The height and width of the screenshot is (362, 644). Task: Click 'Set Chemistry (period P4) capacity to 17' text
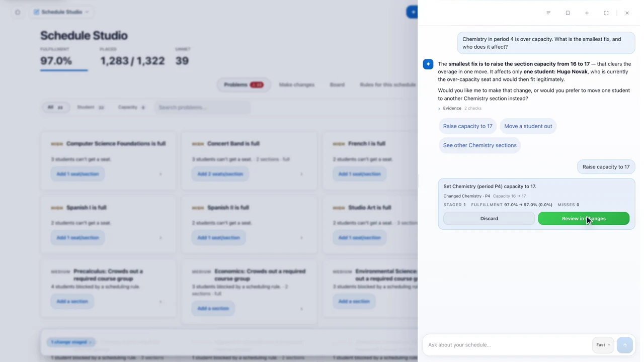(490, 187)
